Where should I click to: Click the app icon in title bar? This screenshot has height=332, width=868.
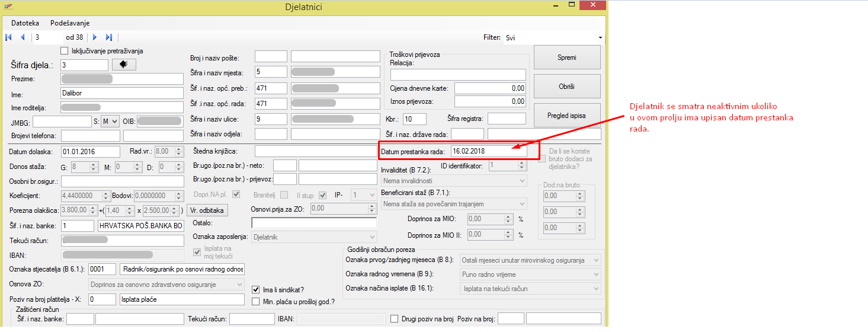[x=7, y=7]
